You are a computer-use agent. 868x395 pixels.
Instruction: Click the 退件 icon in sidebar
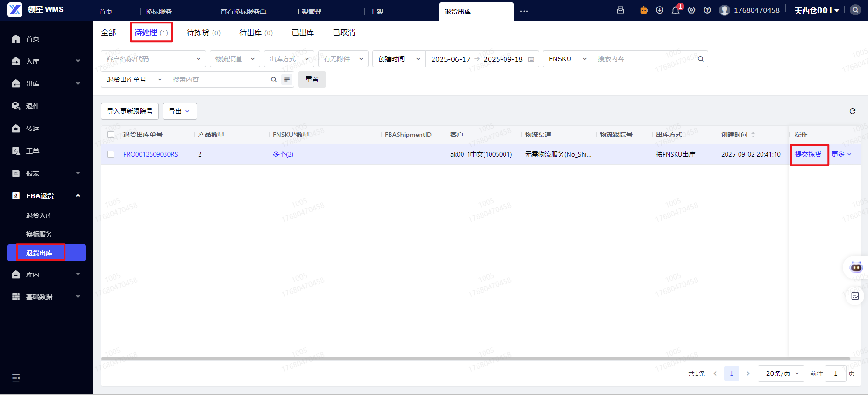16,106
